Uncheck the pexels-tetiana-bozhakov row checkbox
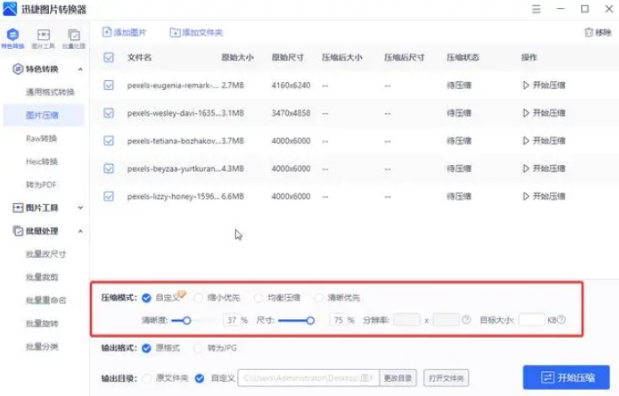This screenshot has height=396, width=619. point(109,141)
